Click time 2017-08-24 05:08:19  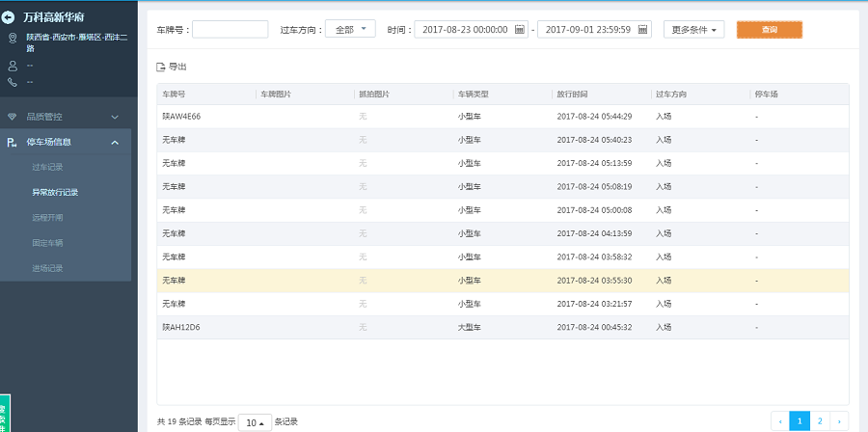(594, 187)
